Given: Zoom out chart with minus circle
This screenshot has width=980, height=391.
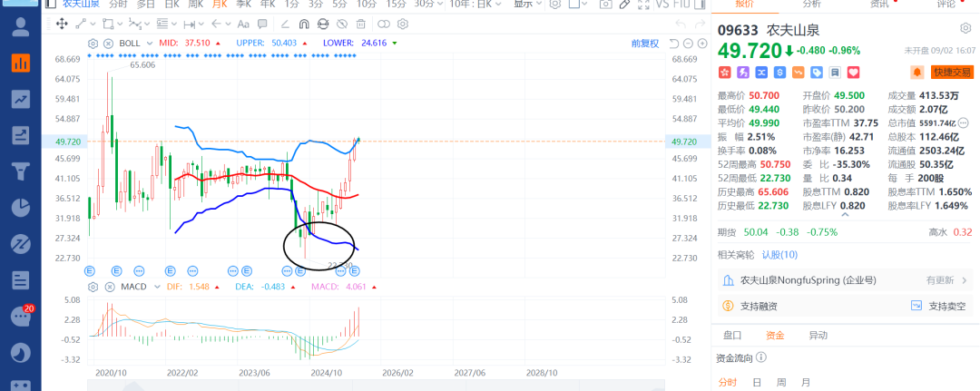Looking at the screenshot, I should (x=688, y=44).
